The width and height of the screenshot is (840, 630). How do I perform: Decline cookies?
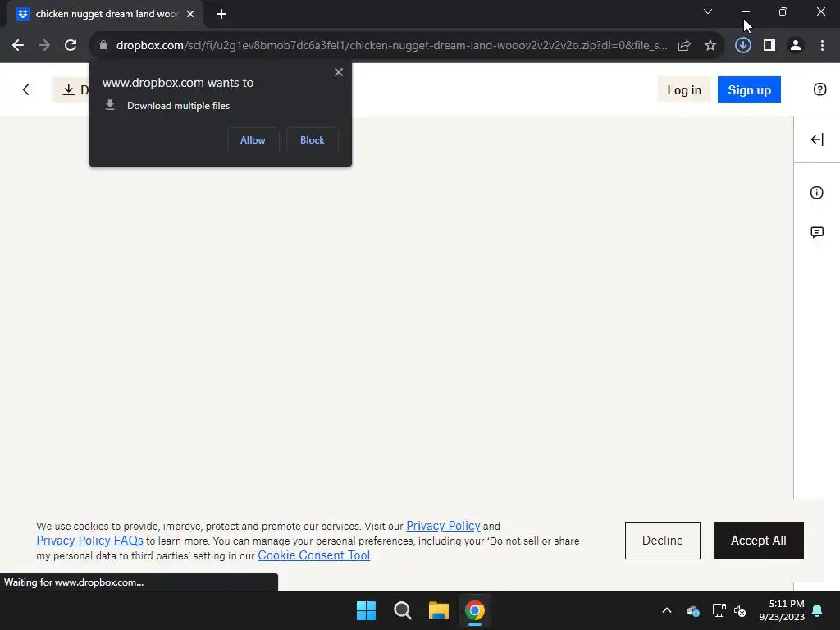coord(663,541)
